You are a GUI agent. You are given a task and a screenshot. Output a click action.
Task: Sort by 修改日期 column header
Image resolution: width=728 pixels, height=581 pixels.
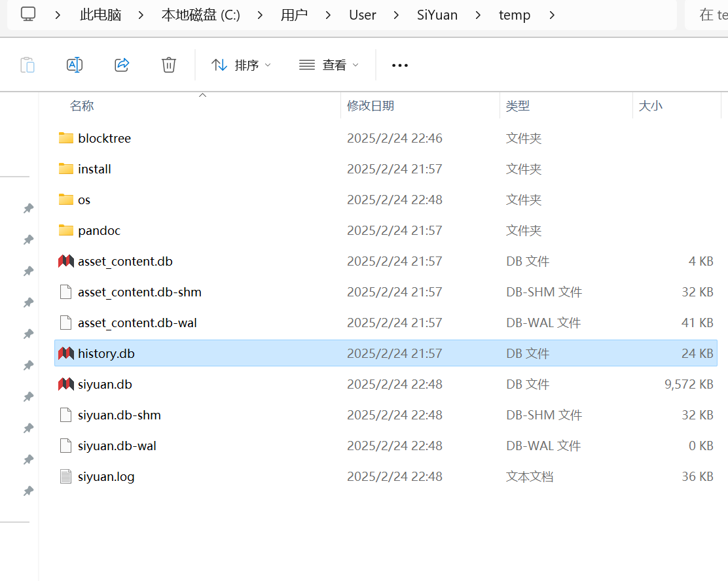371,106
